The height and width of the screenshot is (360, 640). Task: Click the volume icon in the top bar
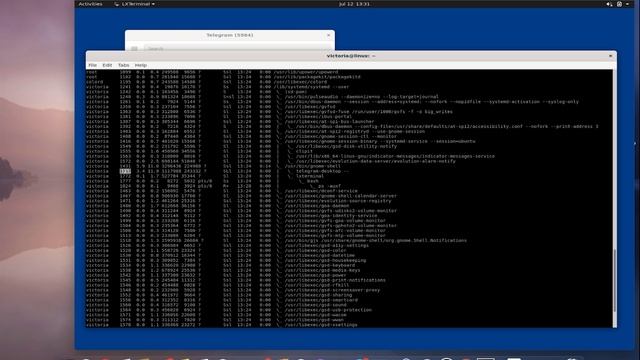pos(609,4)
